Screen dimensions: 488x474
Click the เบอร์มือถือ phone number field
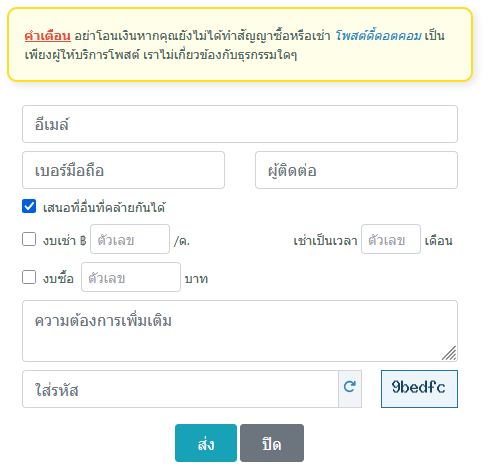tap(123, 170)
